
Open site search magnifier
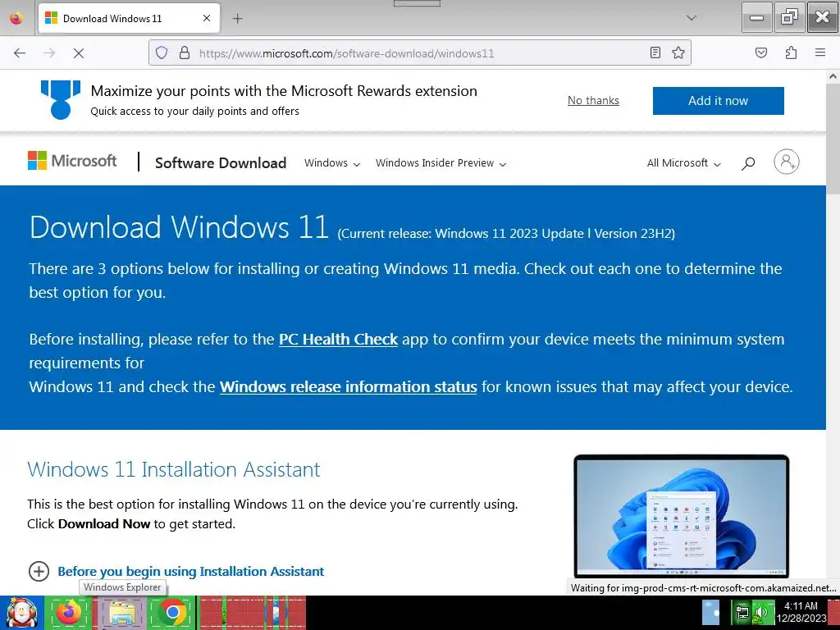tap(748, 163)
